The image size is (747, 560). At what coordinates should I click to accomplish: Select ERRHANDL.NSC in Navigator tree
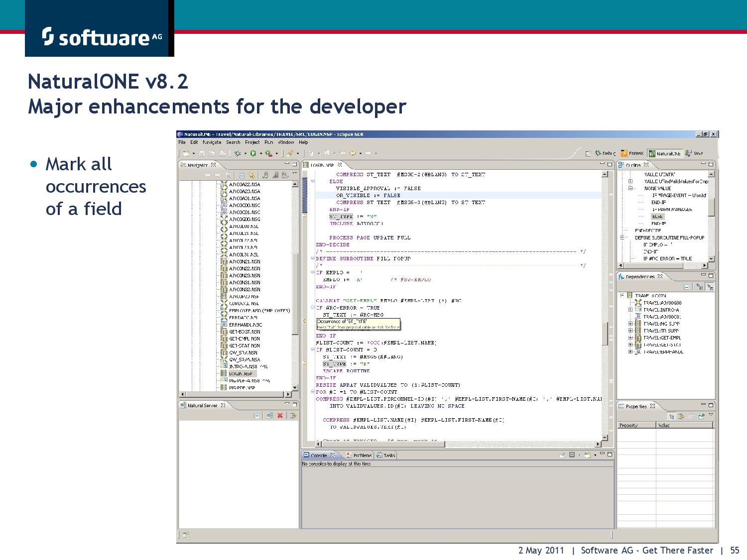(246, 325)
